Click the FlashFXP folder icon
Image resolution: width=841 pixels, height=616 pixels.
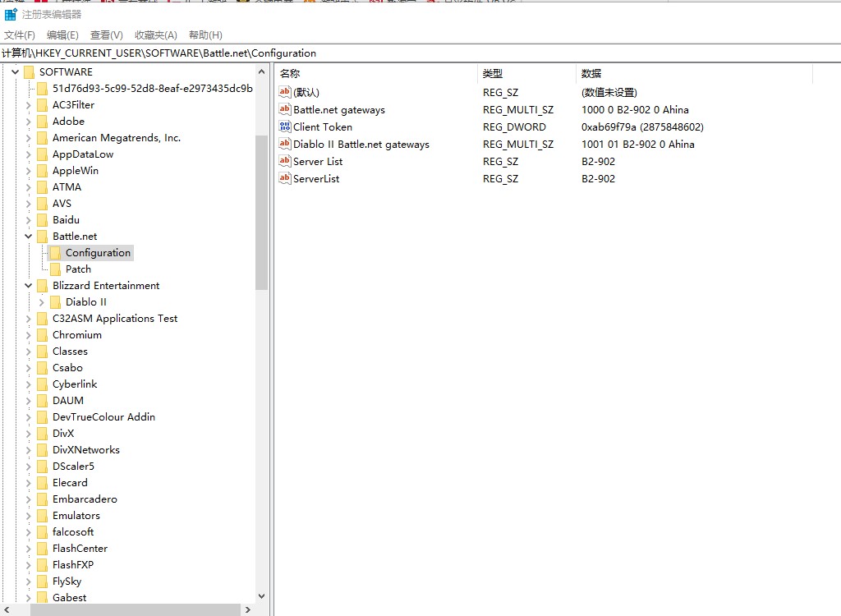pos(43,565)
